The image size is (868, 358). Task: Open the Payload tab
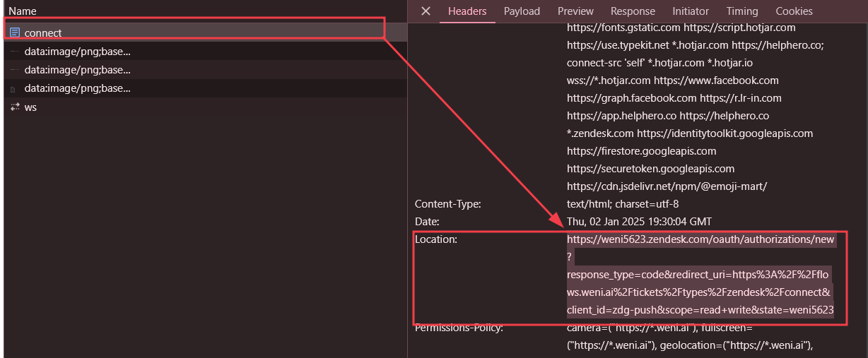[x=522, y=11]
